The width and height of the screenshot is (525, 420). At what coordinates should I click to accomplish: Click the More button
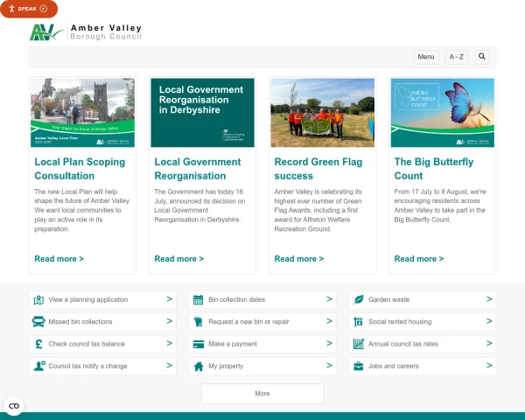click(x=262, y=394)
